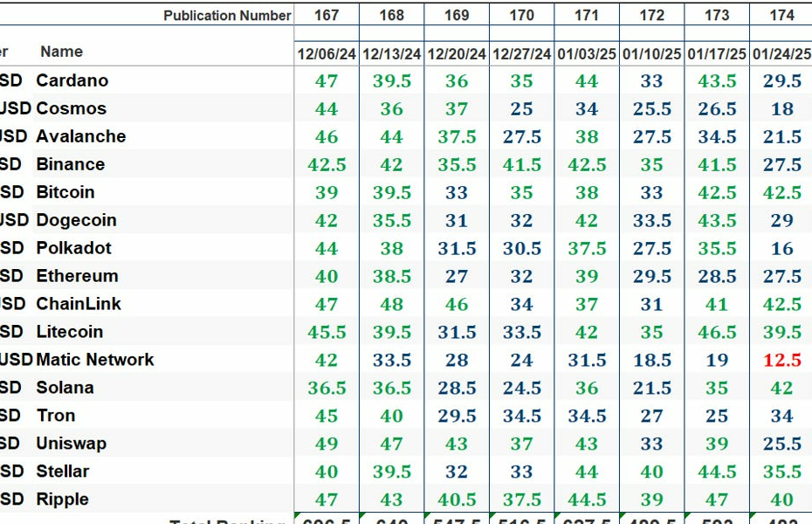This screenshot has width=812, height=524.
Task: Click Cosmos's 18 value under 01/24/25
Action: click(782, 109)
